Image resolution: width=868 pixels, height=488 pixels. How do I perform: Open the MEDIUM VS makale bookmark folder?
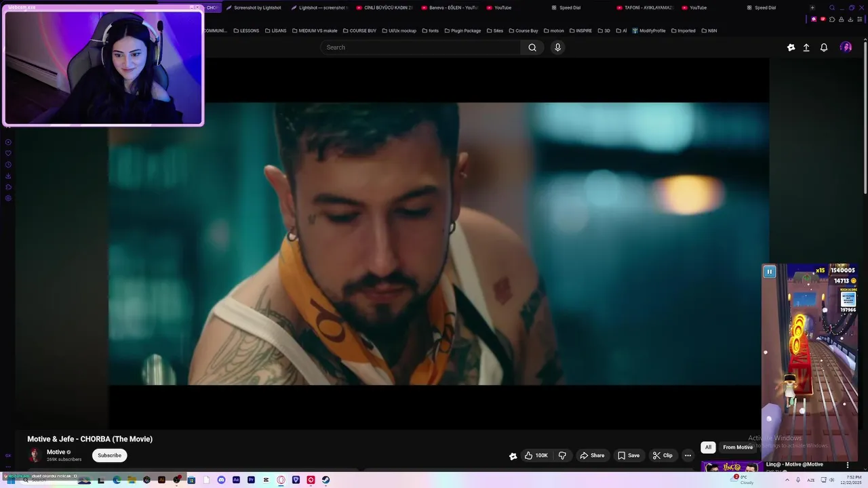[315, 30]
